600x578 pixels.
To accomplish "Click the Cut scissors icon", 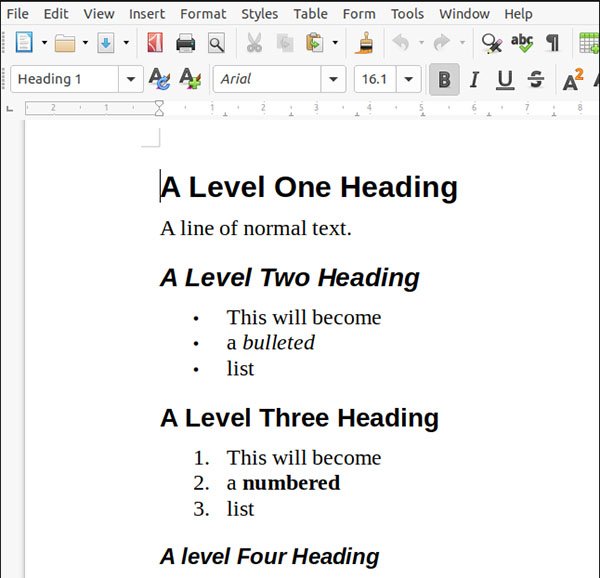I will 254,43.
